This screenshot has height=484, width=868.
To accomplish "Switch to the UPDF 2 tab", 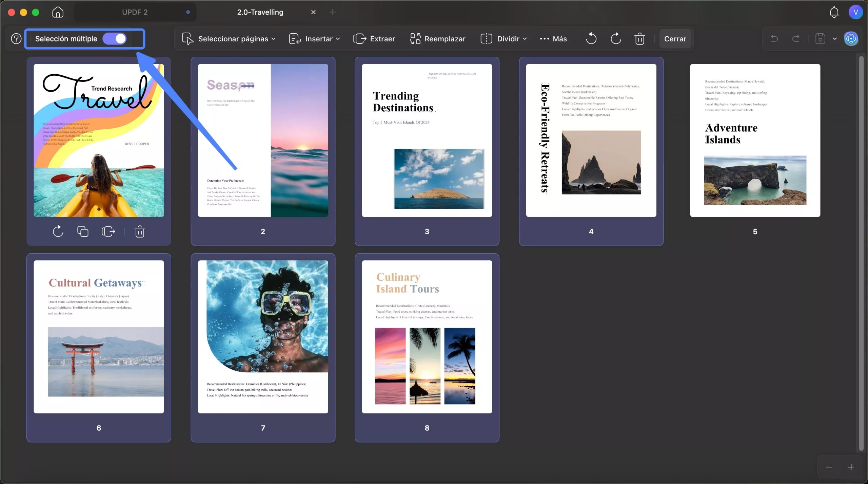I will [135, 12].
